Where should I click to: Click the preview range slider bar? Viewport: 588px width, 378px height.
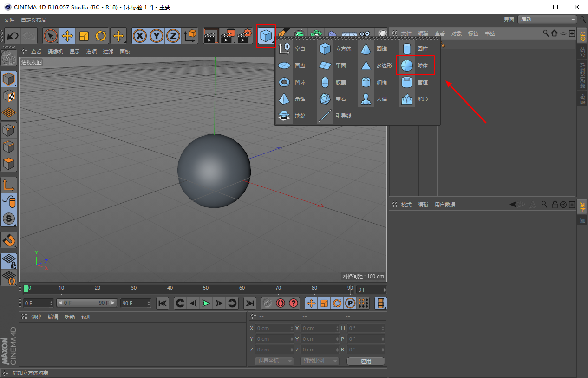point(87,303)
